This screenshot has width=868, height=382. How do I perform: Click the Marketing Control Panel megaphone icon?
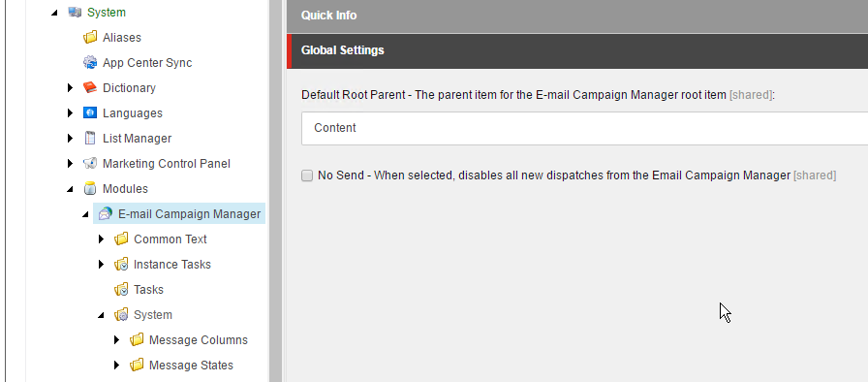[90, 163]
